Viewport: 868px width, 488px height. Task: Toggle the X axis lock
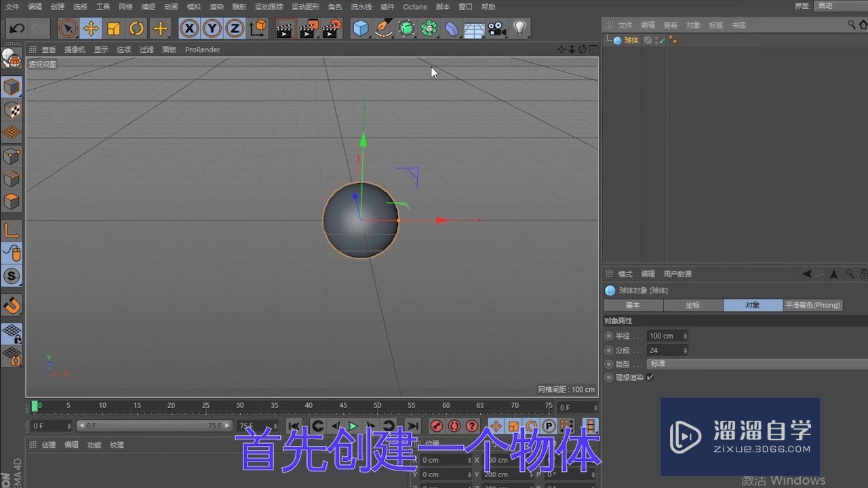(189, 28)
